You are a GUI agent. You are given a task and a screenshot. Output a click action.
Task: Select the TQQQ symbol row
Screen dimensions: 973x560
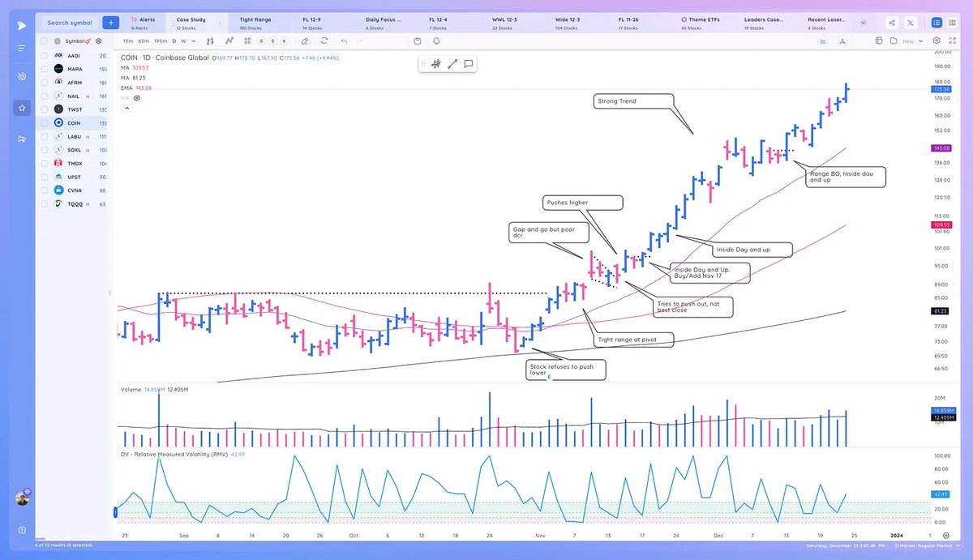(73, 203)
